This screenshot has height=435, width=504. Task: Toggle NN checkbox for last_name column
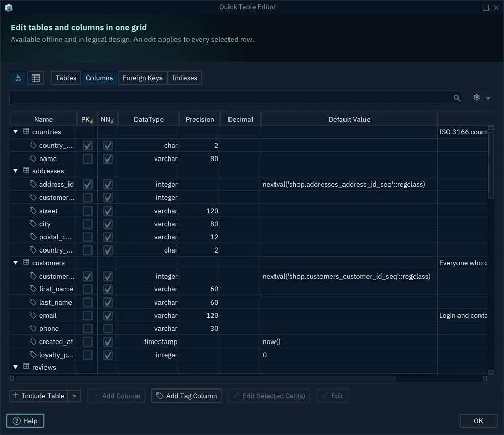tap(108, 302)
